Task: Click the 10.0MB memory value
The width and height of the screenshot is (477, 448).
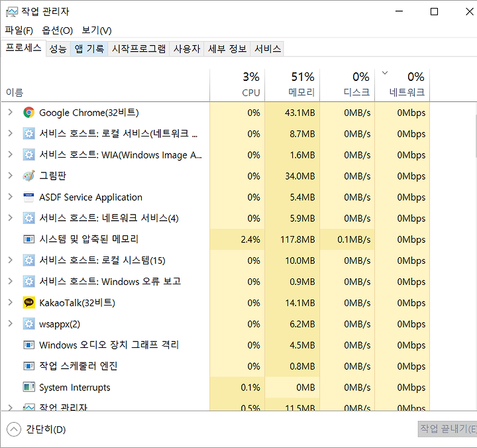Action: point(299,261)
